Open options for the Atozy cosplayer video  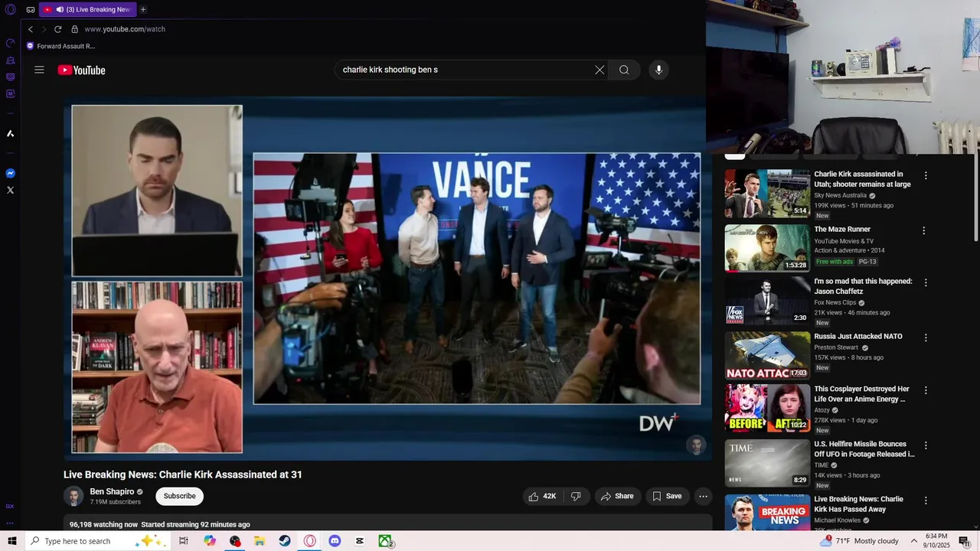point(926,390)
